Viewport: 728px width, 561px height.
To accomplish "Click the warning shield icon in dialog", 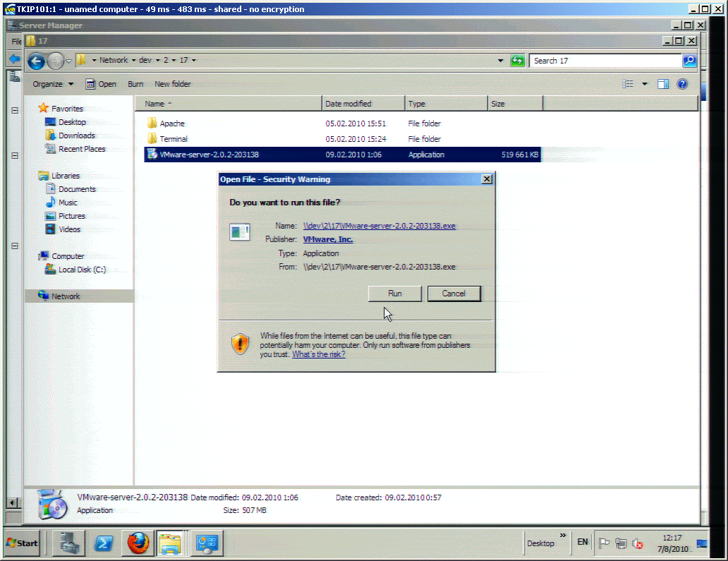I will point(240,344).
